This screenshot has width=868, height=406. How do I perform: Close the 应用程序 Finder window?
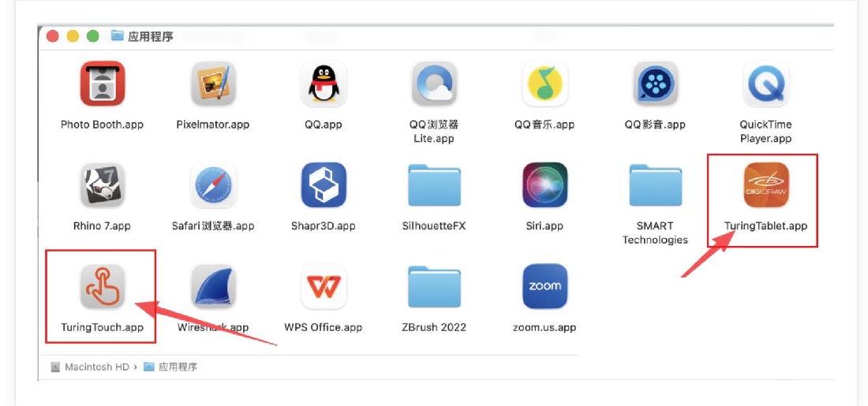(53, 36)
